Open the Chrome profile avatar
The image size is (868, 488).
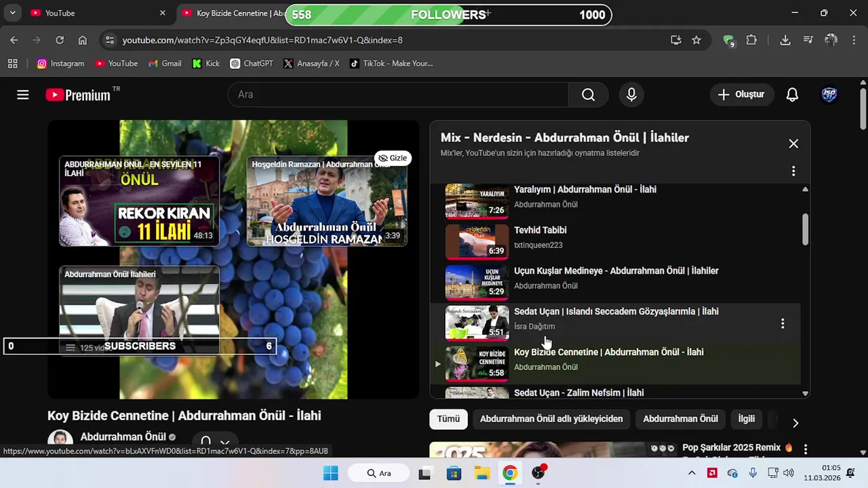[831, 40]
